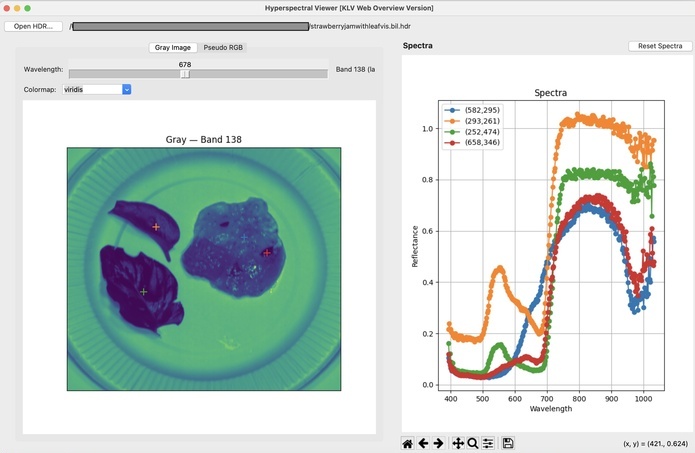Click the Wavelength slider handle
Image resolution: width=695 pixels, height=453 pixels.
pos(185,73)
